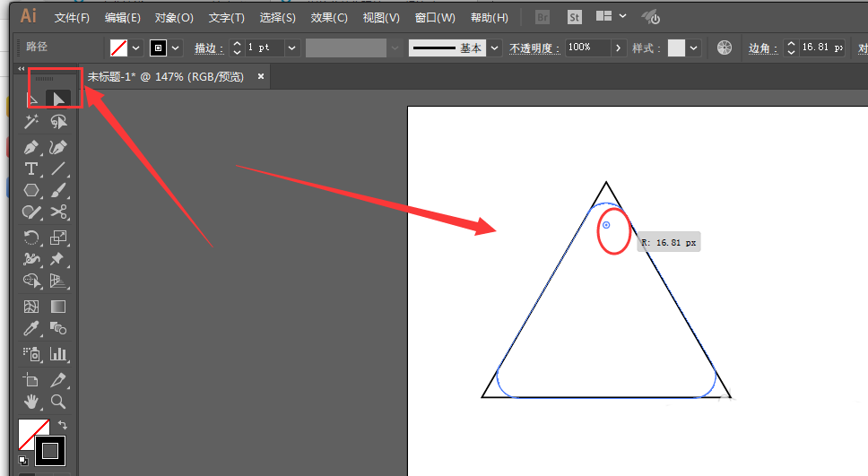Open the arrange documents layout icon

[x=603, y=16]
